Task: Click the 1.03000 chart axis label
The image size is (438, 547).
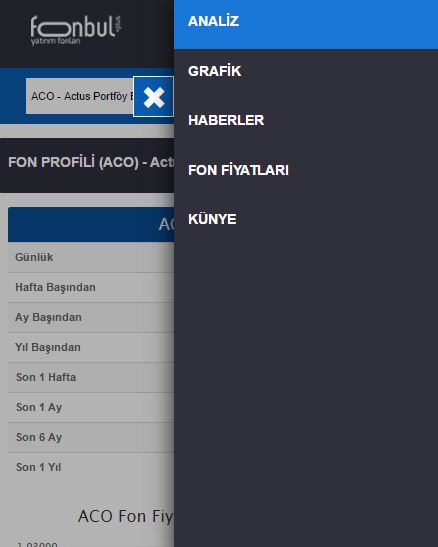Action: click(x=37, y=544)
